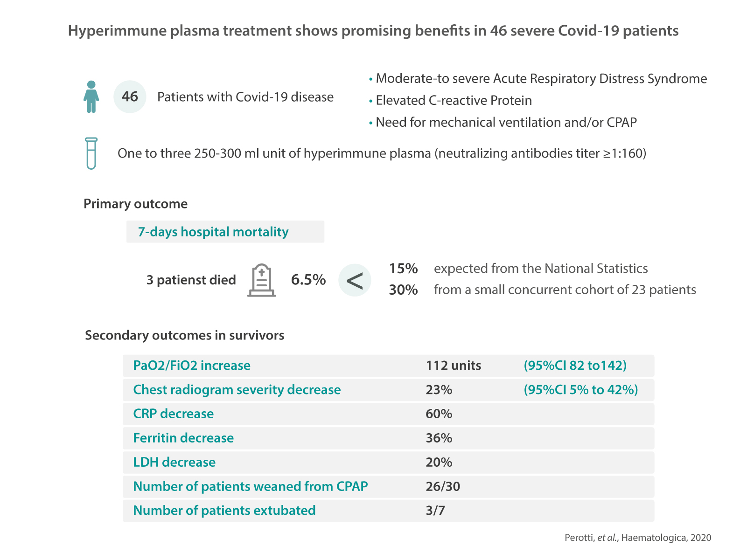Click the infographic title about hyperimmune plasma
The width and height of the screenshot is (747, 560).
373,31
